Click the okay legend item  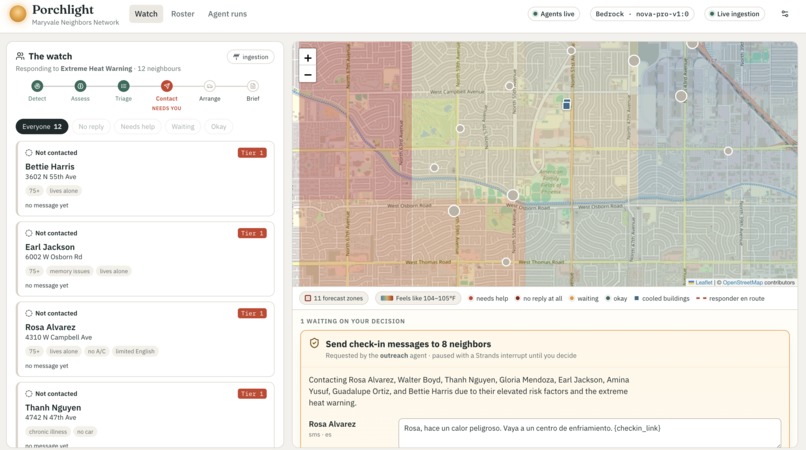click(x=616, y=298)
